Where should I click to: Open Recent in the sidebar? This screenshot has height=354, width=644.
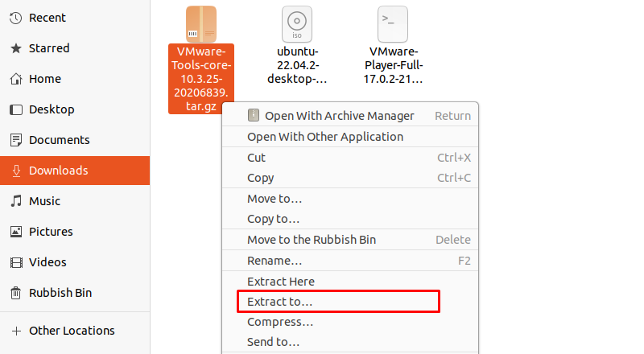click(x=47, y=18)
